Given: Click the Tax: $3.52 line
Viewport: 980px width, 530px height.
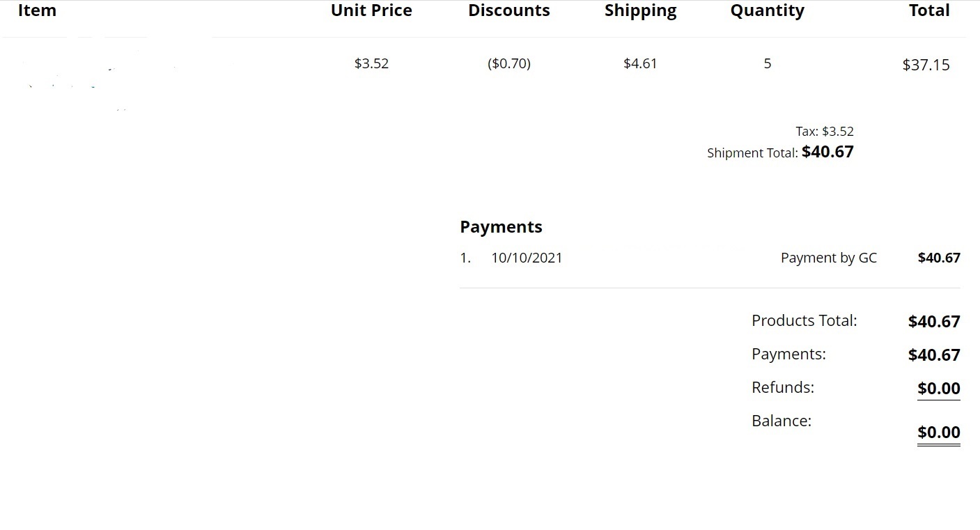Looking at the screenshot, I should coord(824,131).
